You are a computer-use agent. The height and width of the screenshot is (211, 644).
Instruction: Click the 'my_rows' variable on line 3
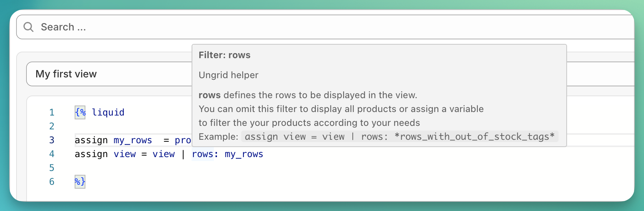pyautogui.click(x=133, y=140)
